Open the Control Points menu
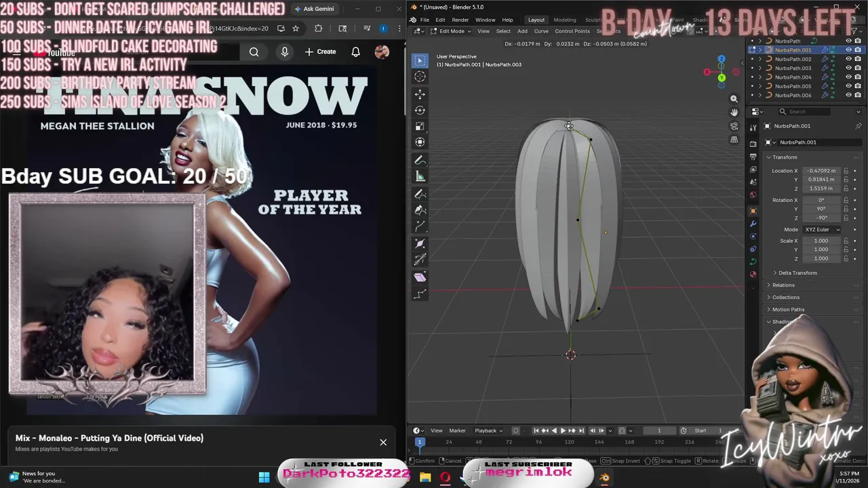Viewport: 868px width, 488px height. (x=572, y=31)
